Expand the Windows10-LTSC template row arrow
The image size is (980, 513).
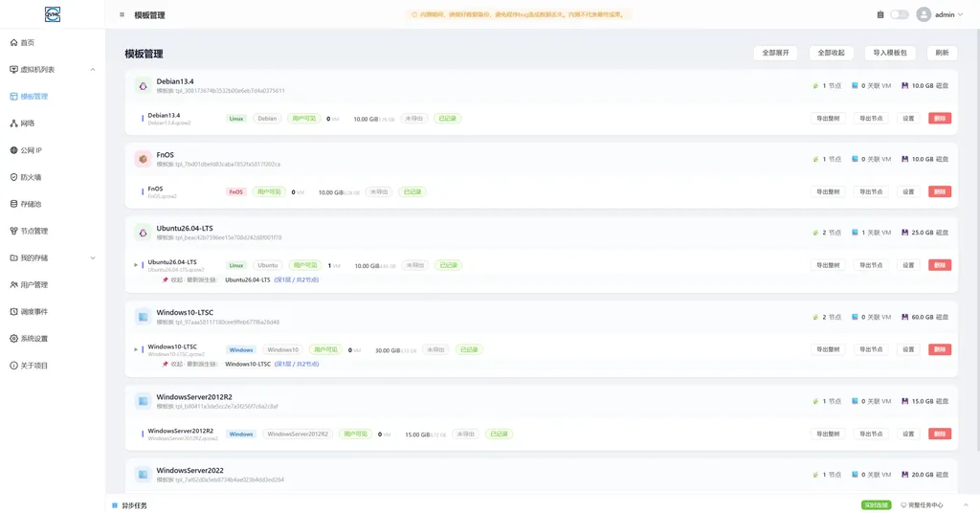(136, 349)
